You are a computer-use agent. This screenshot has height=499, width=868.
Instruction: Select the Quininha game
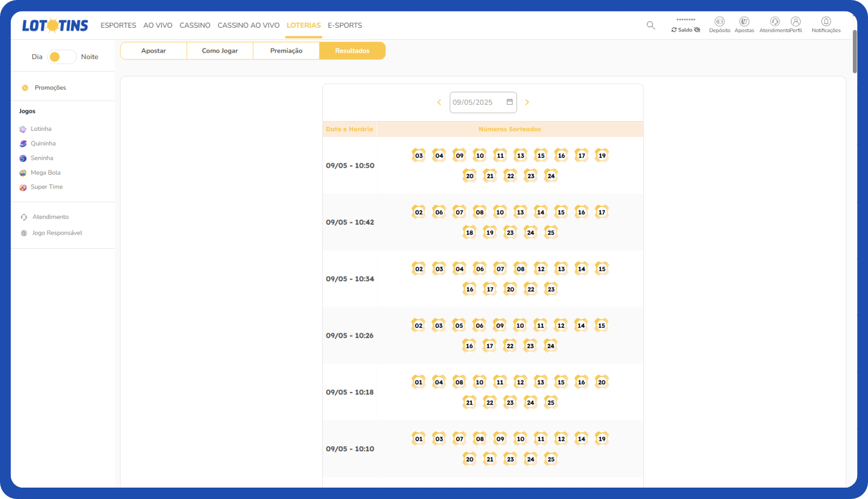43,144
